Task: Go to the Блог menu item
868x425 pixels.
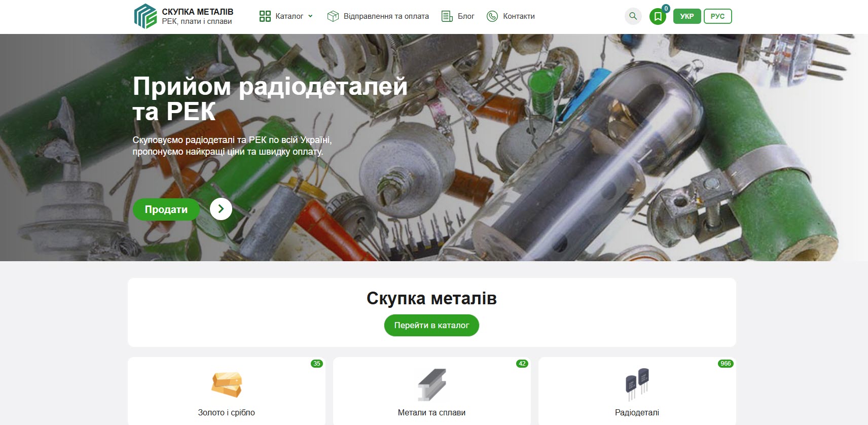Action: point(466,16)
